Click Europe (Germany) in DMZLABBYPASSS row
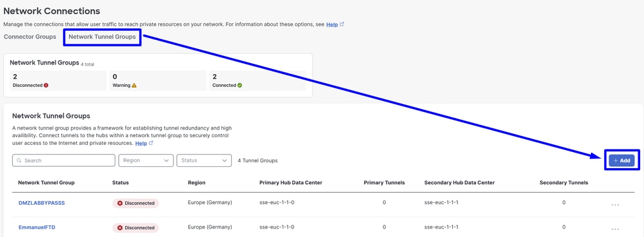Image resolution: width=644 pixels, height=237 pixels. point(210,203)
